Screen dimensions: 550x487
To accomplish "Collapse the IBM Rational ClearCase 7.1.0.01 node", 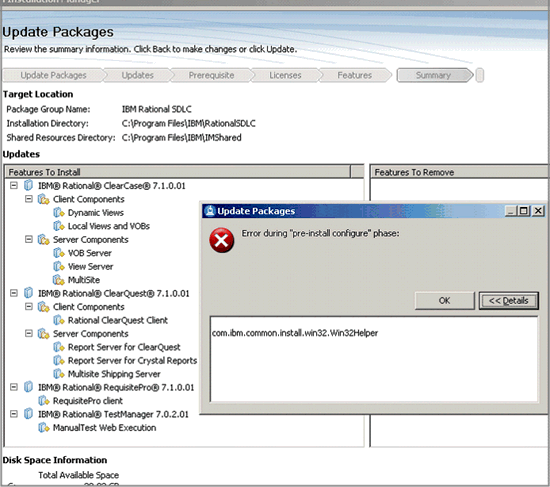I will [14, 185].
